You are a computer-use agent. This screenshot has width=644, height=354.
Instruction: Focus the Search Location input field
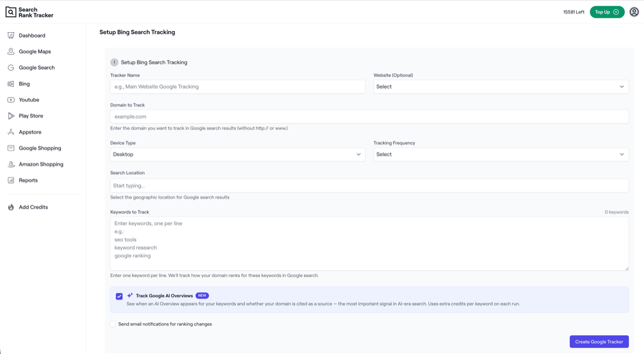pos(369,185)
